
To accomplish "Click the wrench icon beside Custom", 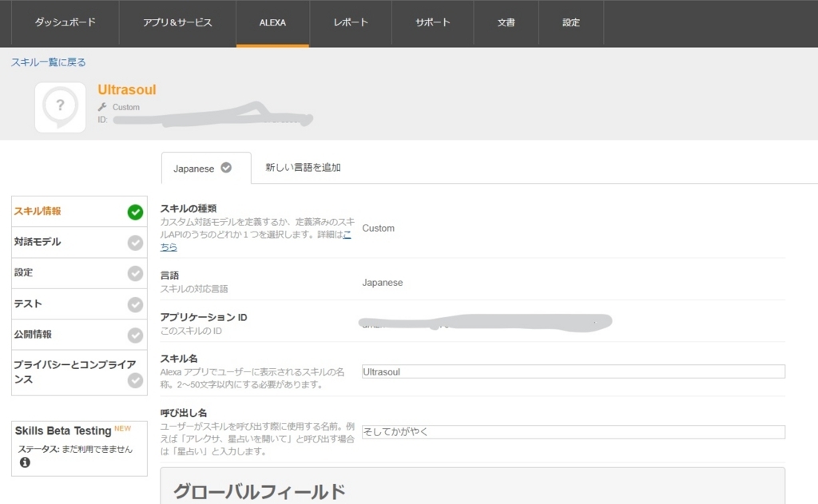I will pyautogui.click(x=102, y=107).
